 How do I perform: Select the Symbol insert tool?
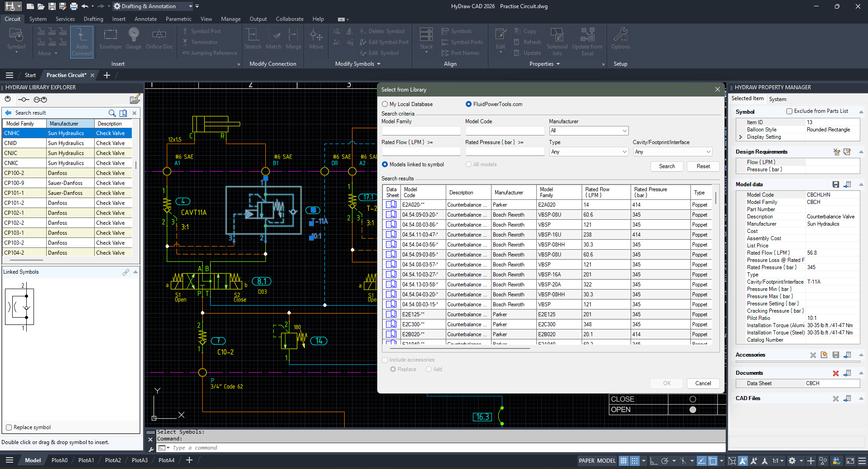[16, 41]
